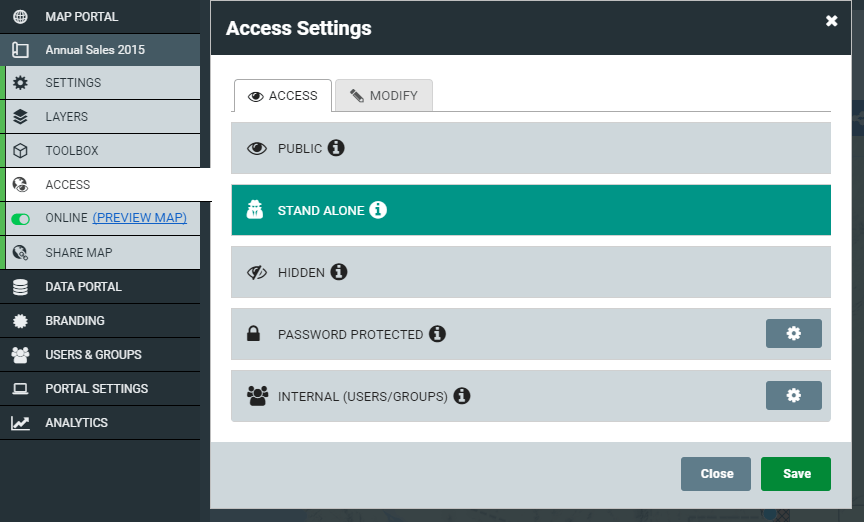Dismiss the dialog with the X icon

pyautogui.click(x=831, y=21)
